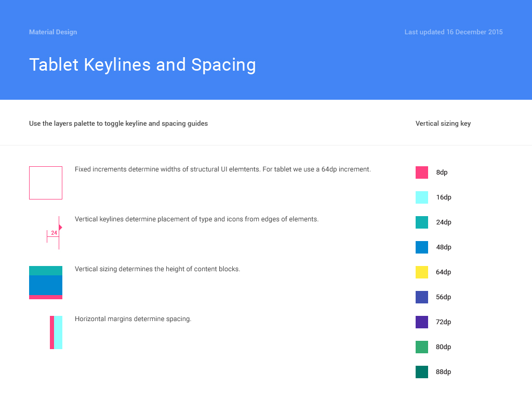Select the Tablet Keylines and Spacing title
The height and width of the screenshot is (399, 532).
[142, 65]
